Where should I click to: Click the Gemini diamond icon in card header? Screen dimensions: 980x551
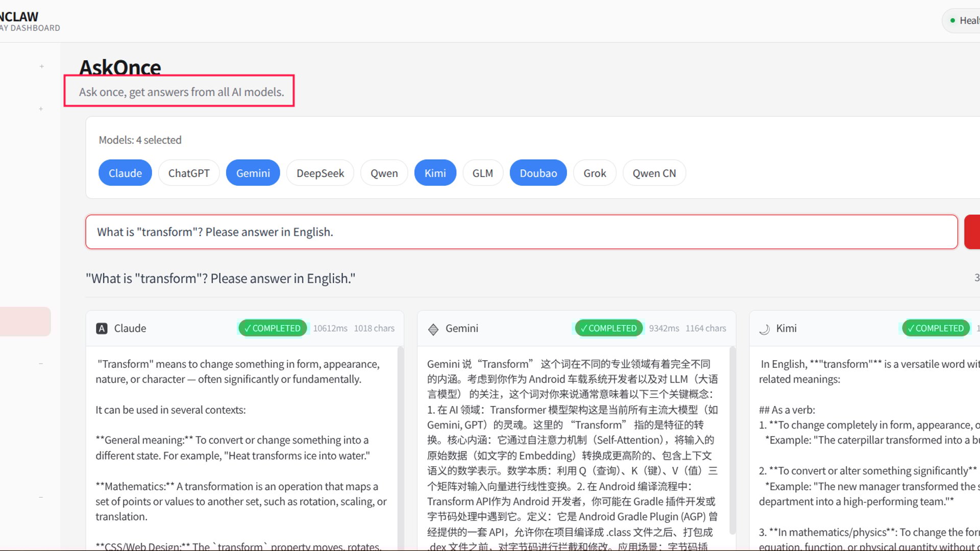coord(433,329)
